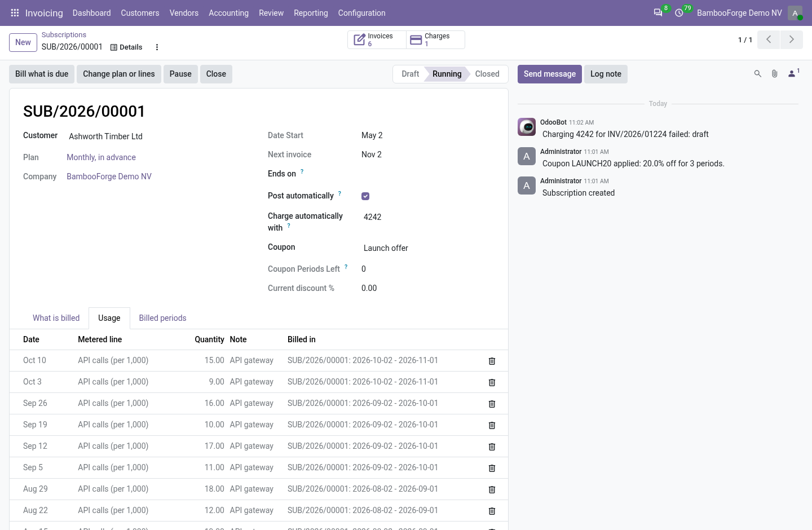The image size is (812, 530).
Task: Delete the Sep 5 usage row
Action: pos(492,468)
